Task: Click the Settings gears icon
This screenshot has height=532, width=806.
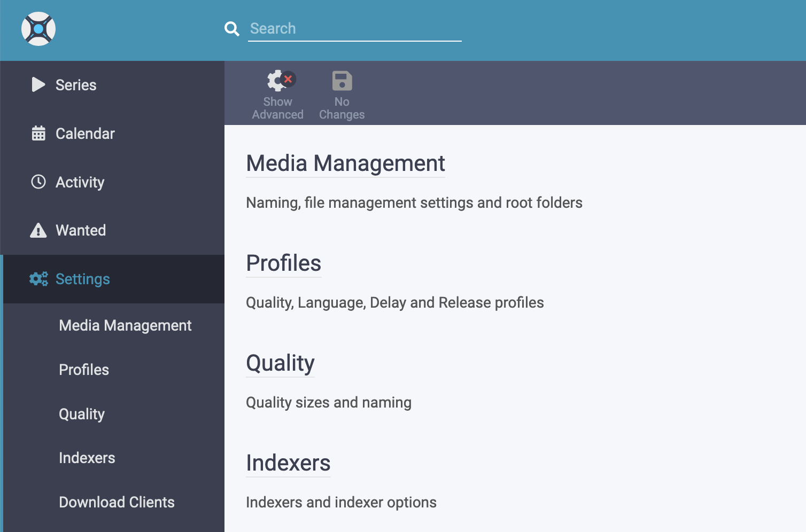Action: point(38,279)
